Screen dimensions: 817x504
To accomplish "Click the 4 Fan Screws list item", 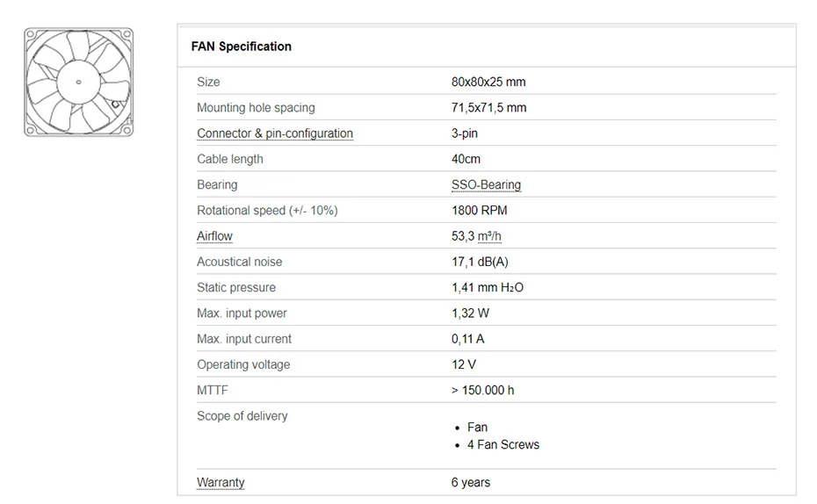I will point(502,445).
